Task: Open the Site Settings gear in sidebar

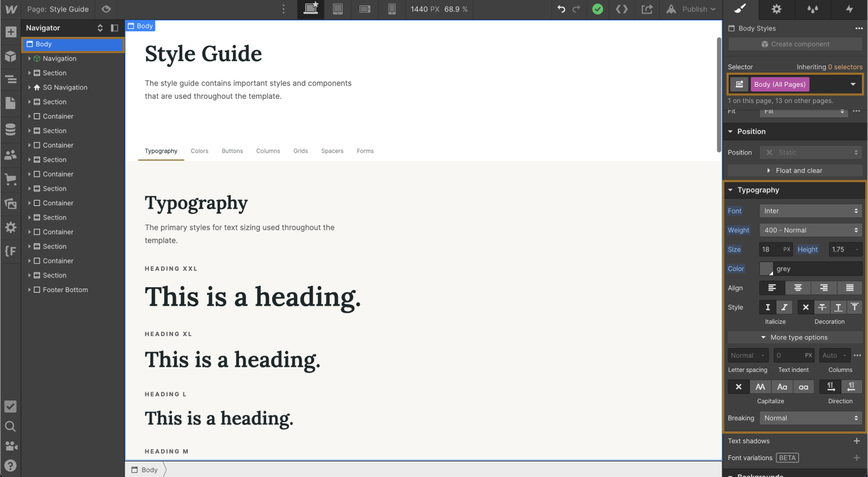Action: click(x=10, y=227)
